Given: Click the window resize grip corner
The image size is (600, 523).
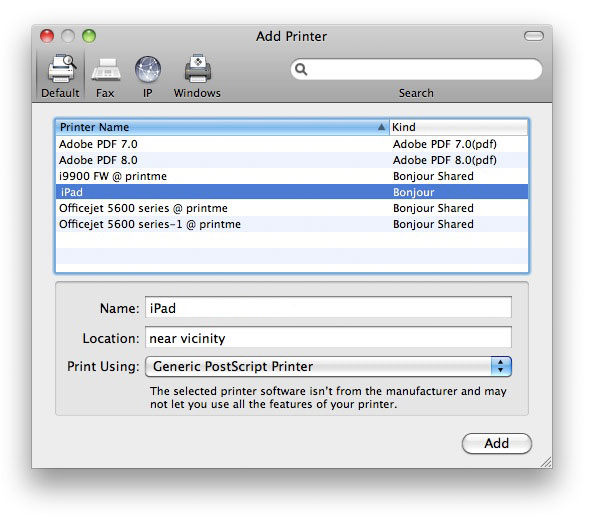Looking at the screenshot, I should (x=546, y=462).
